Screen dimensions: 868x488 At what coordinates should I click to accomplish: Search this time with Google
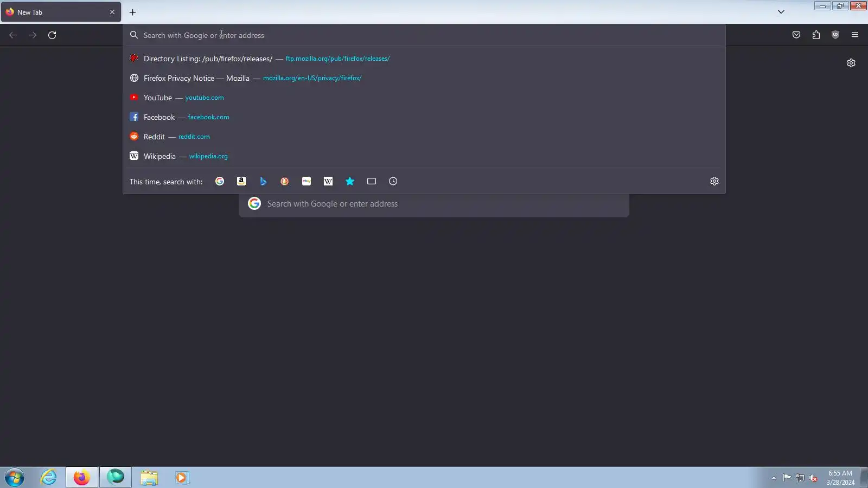tap(220, 182)
